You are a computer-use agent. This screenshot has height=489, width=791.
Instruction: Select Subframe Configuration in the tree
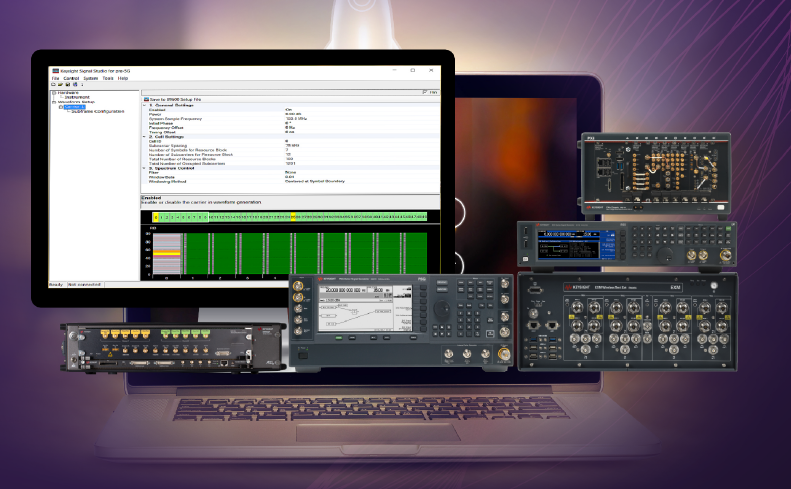click(x=97, y=111)
